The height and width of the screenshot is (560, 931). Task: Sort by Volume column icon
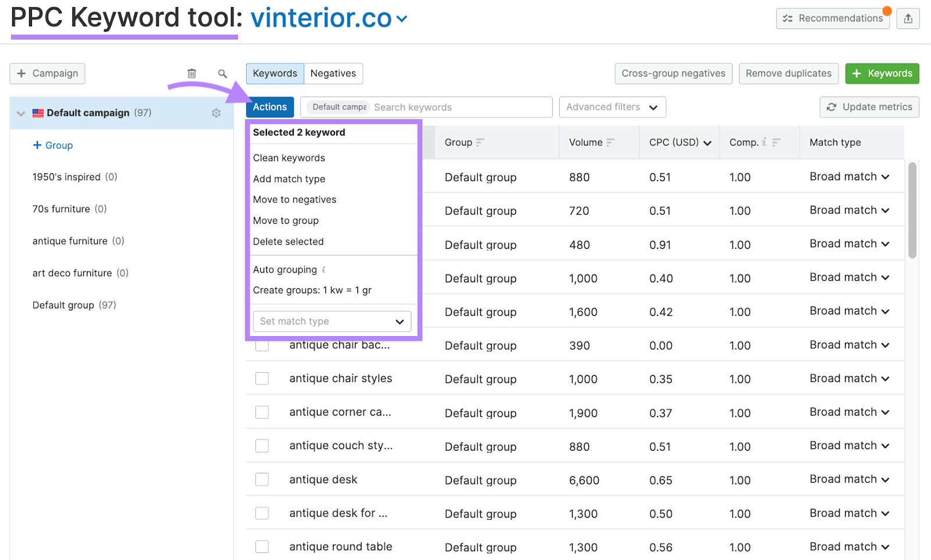610,142
